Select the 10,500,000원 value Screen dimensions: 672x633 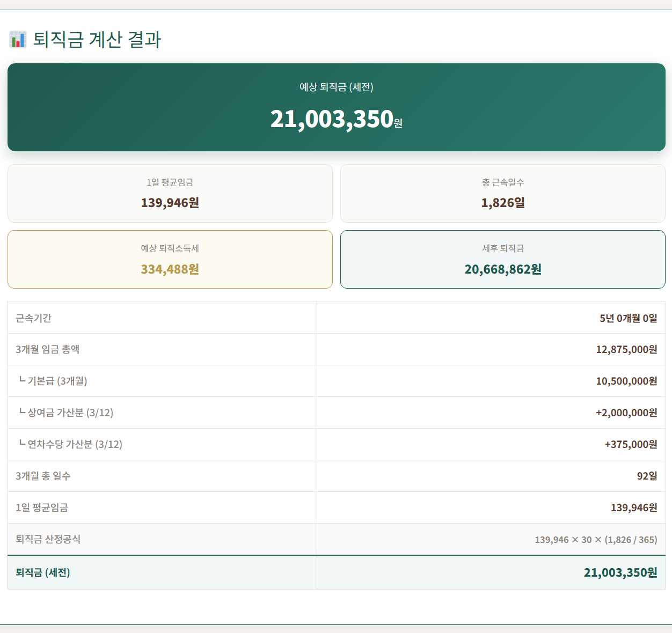tap(627, 381)
